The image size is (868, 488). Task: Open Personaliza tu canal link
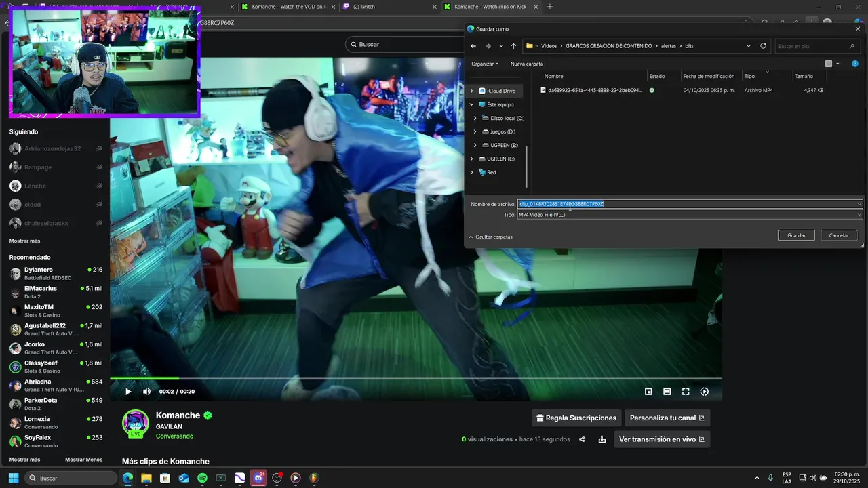click(667, 418)
